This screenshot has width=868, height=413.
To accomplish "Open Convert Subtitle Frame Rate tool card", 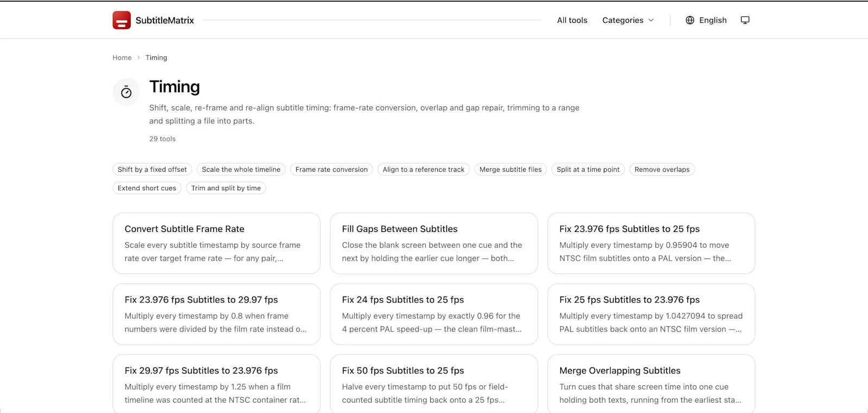I will 216,243.
